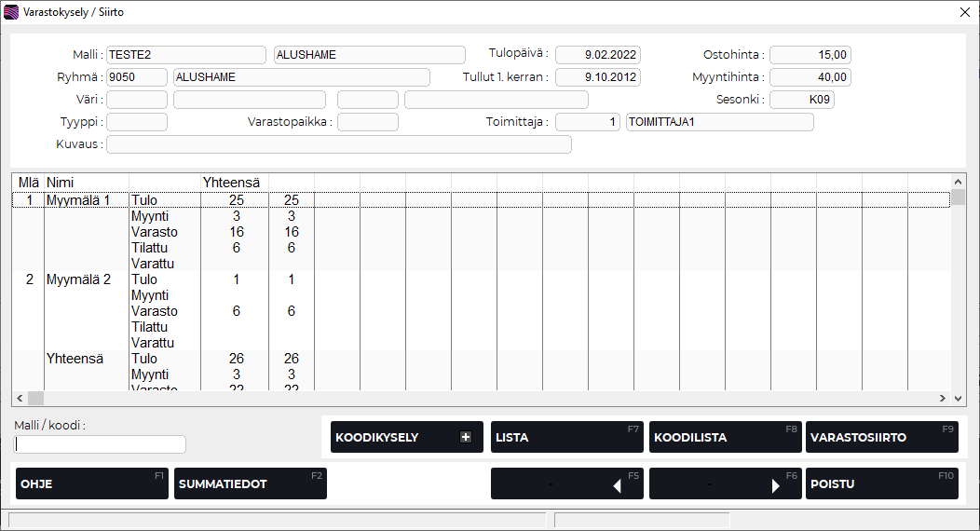Viewport: 980px width, 531px height.
Task: Click the Malli field containing TESTE2
Action: (186, 55)
